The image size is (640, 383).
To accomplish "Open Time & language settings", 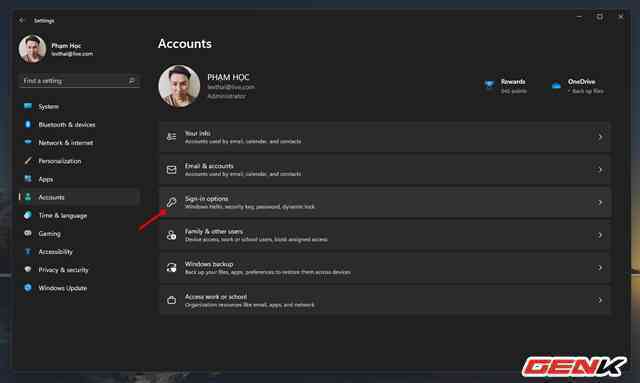I will point(79,215).
